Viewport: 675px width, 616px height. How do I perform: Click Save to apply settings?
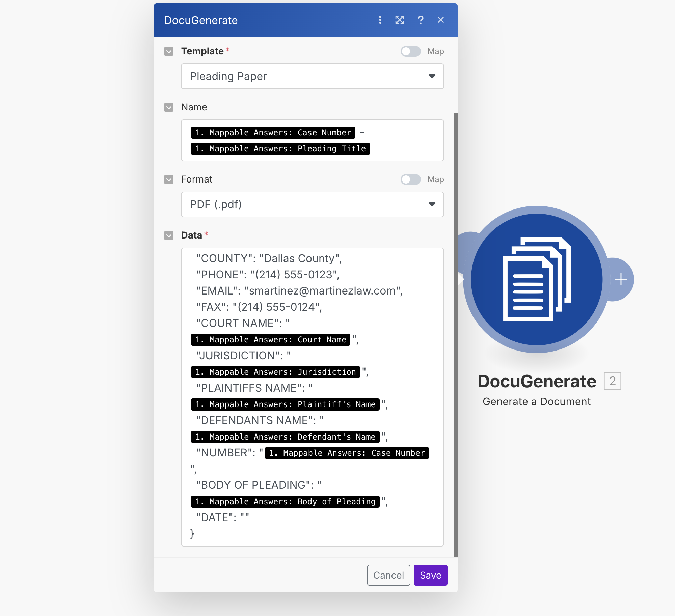coord(430,575)
